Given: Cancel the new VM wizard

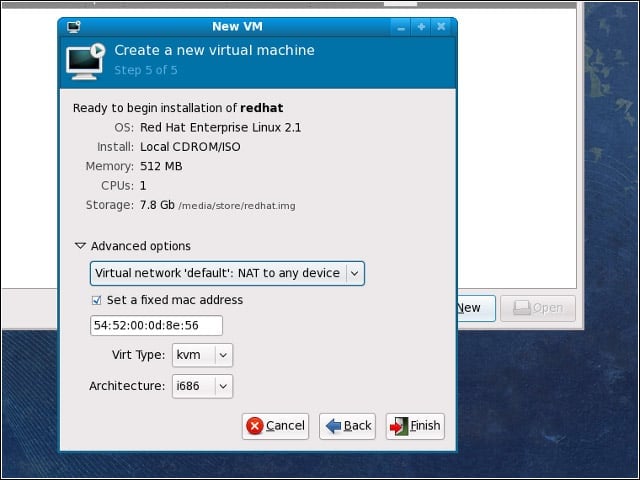Looking at the screenshot, I should coord(276,426).
